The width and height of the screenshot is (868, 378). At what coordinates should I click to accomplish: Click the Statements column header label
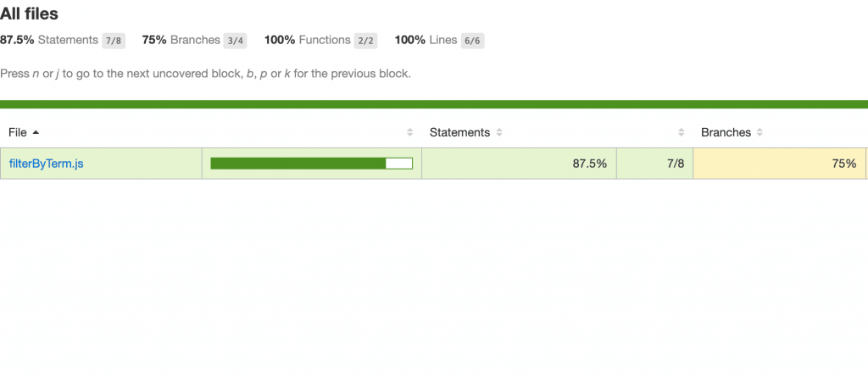click(459, 132)
